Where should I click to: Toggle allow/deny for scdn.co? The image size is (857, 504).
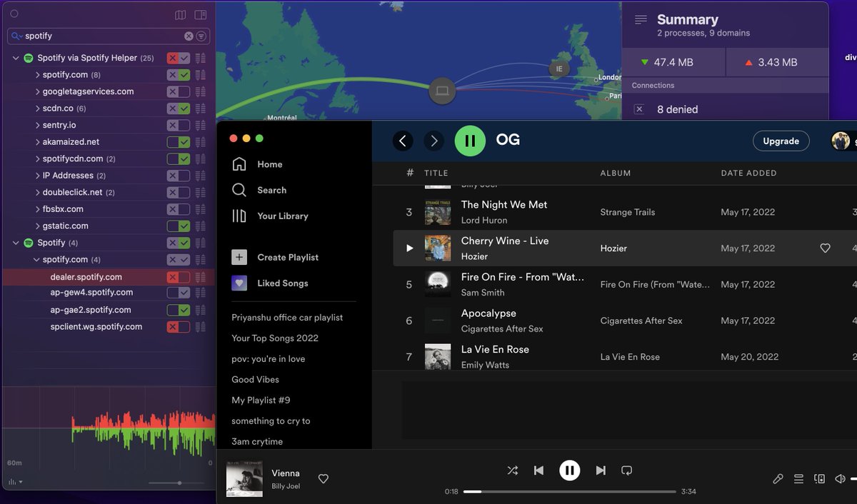click(x=179, y=109)
